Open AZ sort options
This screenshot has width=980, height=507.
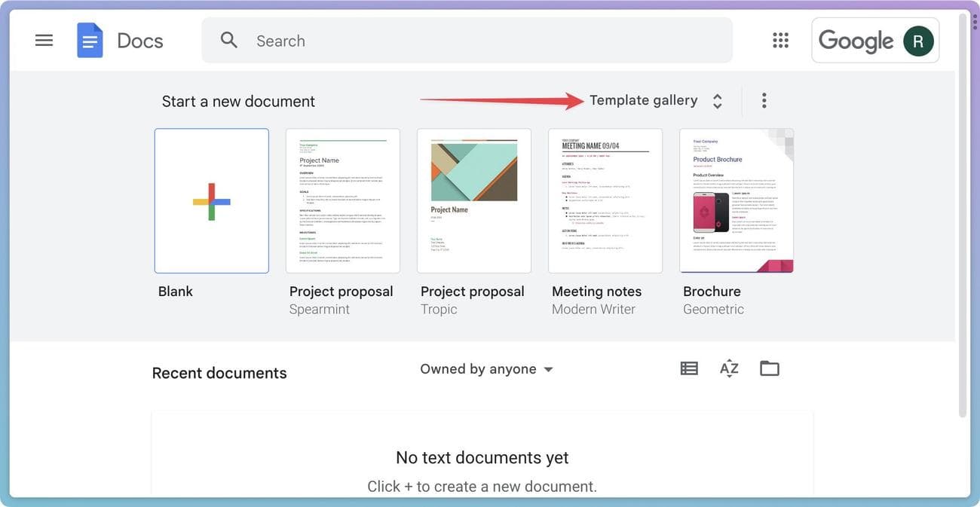(x=729, y=368)
